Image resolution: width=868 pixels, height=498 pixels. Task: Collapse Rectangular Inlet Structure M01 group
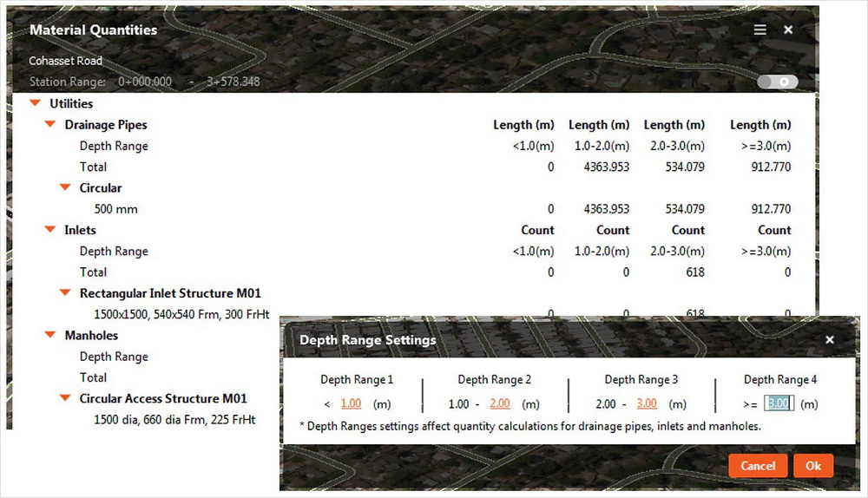click(x=65, y=293)
